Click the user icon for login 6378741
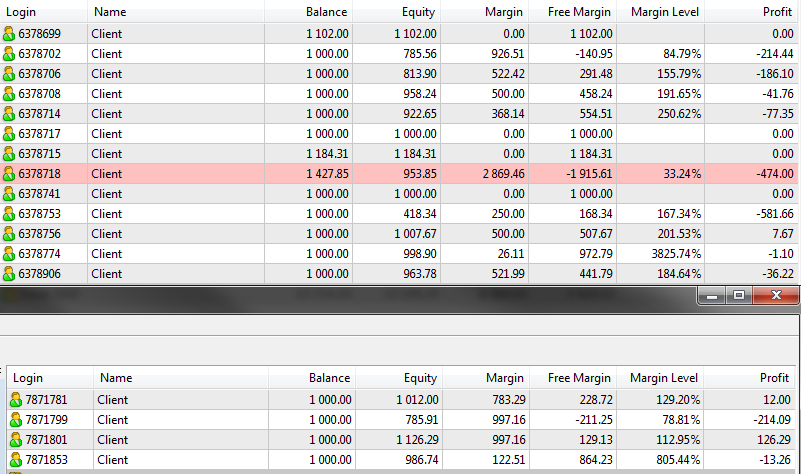This screenshot has height=474, width=801. pos(9,194)
